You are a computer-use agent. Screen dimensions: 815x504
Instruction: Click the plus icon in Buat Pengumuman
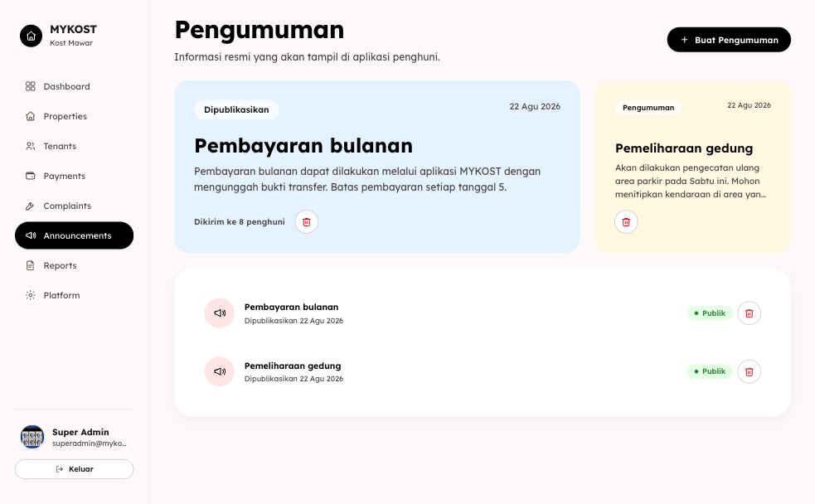point(685,40)
